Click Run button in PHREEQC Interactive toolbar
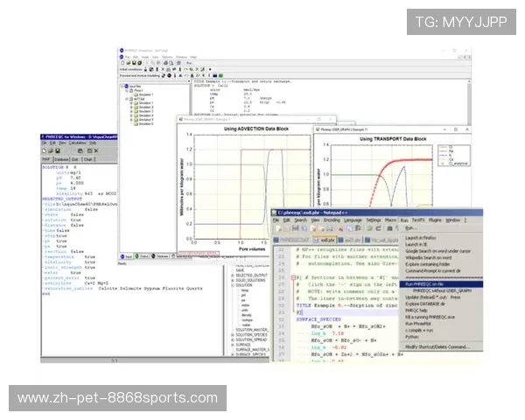 coord(189,63)
